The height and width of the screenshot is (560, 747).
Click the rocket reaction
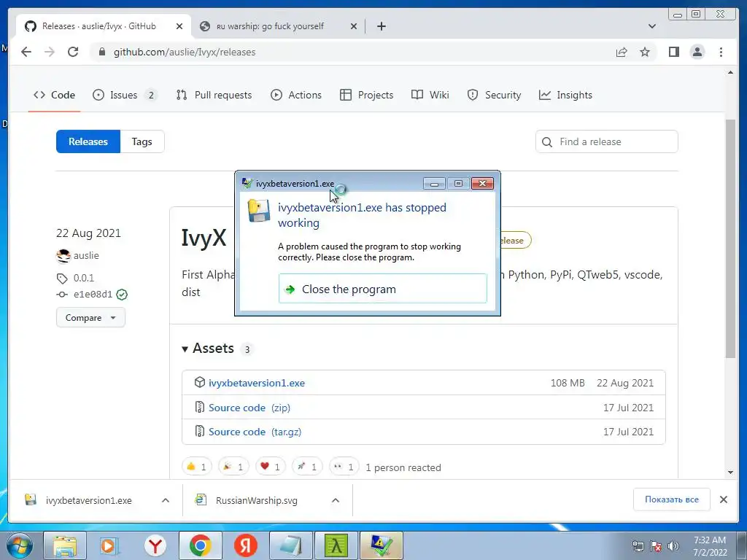307,467
